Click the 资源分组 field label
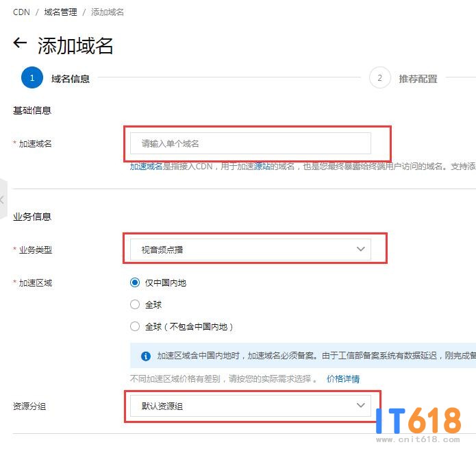Viewport: 476px width, 449px height. coord(29,406)
